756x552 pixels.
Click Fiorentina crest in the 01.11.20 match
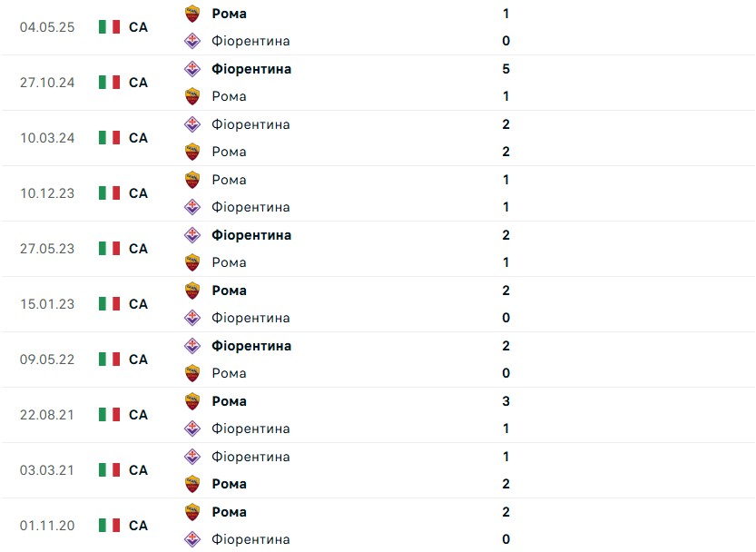(191, 539)
